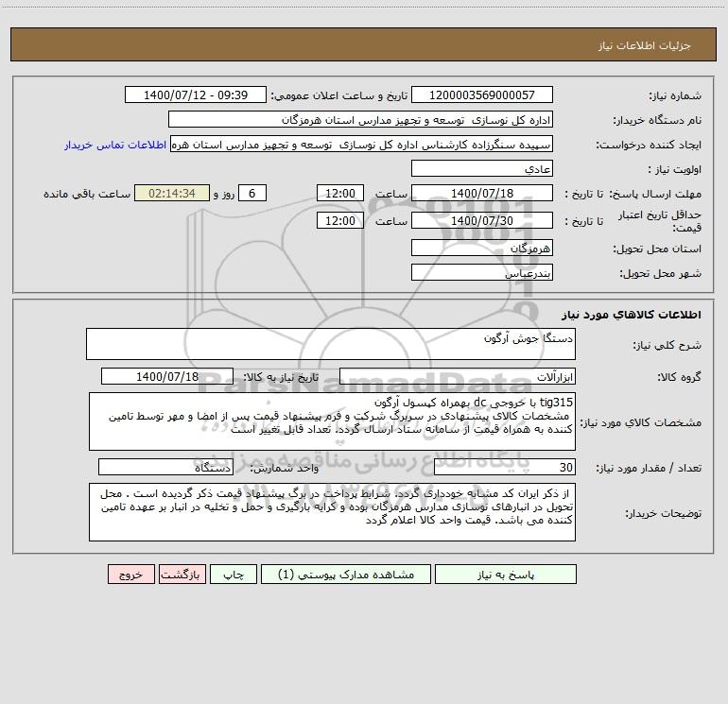Click the استان محل تحویل label

(657, 249)
